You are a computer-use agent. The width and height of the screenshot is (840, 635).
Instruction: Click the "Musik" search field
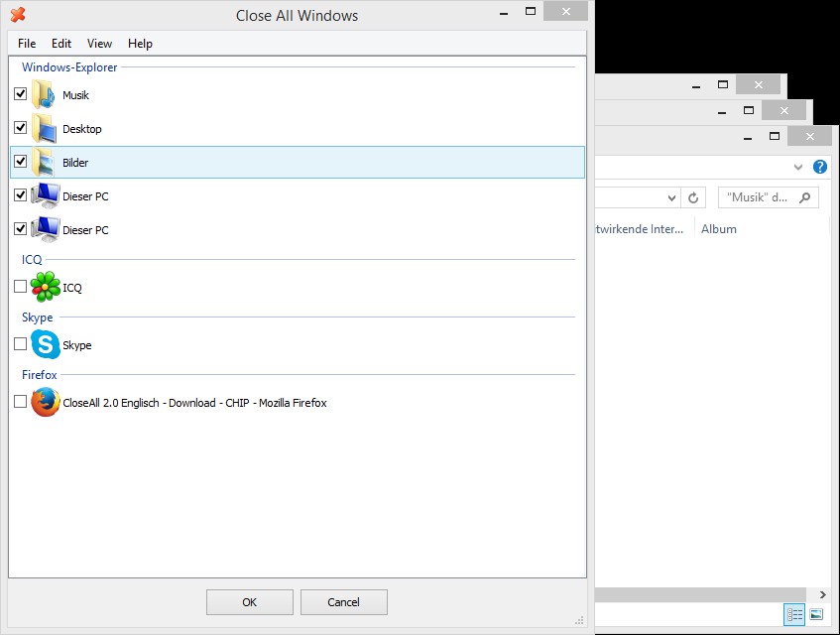[x=759, y=197]
